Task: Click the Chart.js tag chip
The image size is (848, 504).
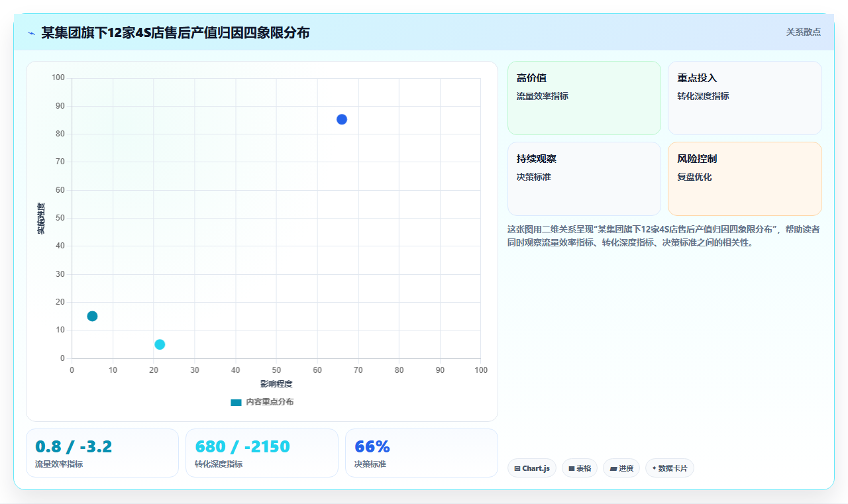Action: coord(532,468)
